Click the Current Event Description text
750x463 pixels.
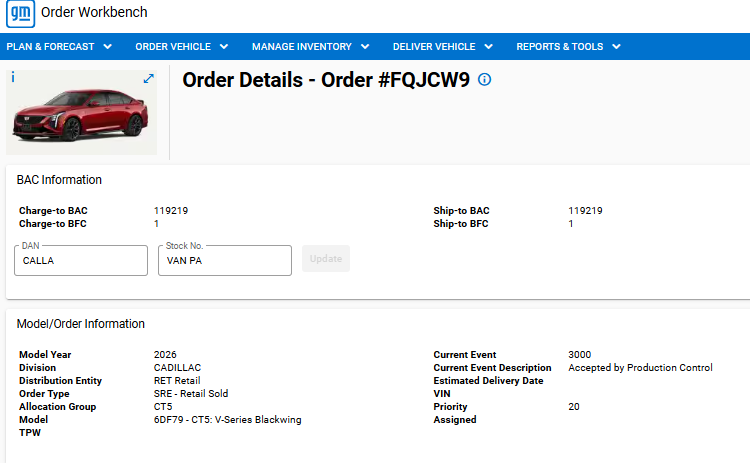pyautogui.click(x=640, y=368)
